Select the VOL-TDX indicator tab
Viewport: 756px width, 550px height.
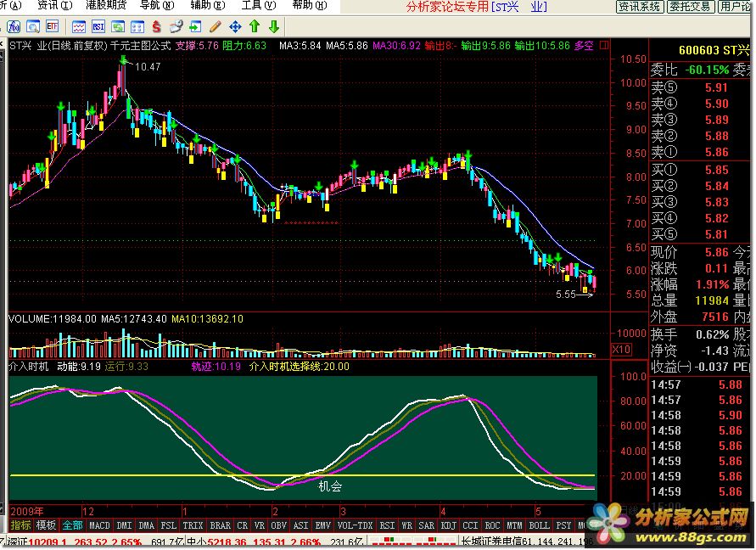355,525
